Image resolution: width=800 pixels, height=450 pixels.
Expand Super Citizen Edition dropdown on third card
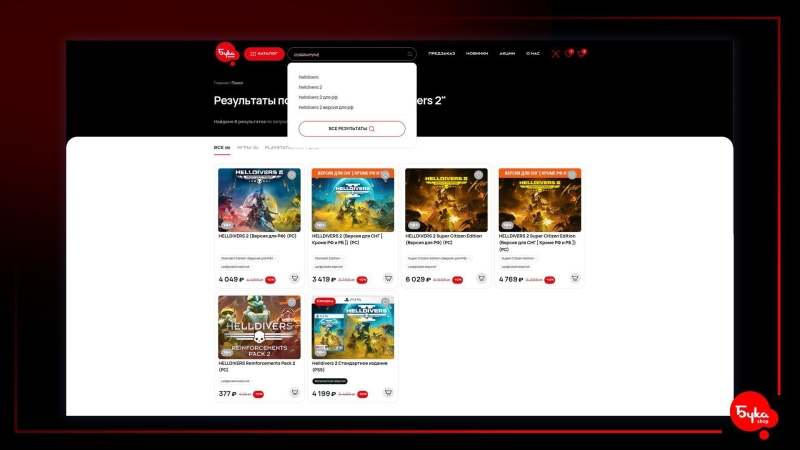tap(438, 258)
